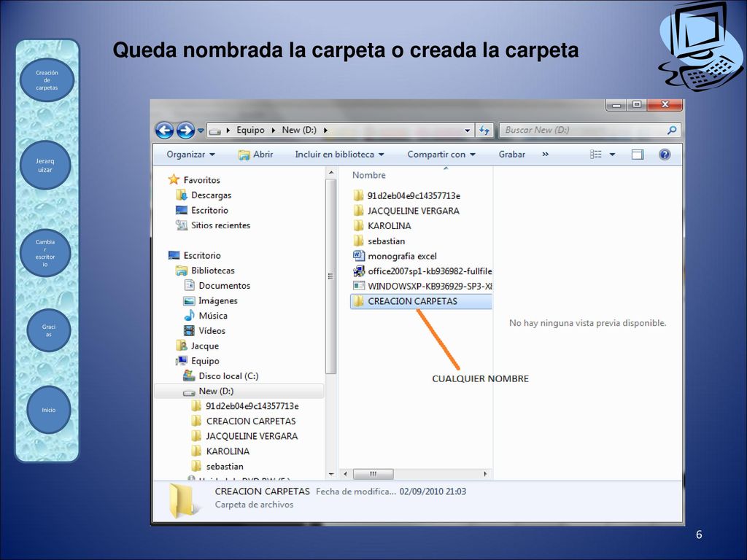The width and height of the screenshot is (747, 560).
Task: Open Escritorio under Favoritos
Action: [202, 210]
